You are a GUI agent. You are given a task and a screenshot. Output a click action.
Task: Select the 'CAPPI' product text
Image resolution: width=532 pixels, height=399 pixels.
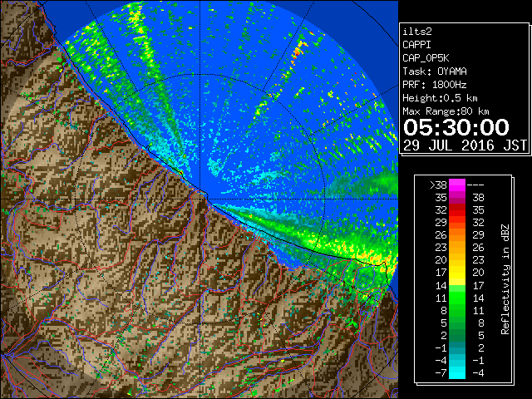click(x=416, y=45)
